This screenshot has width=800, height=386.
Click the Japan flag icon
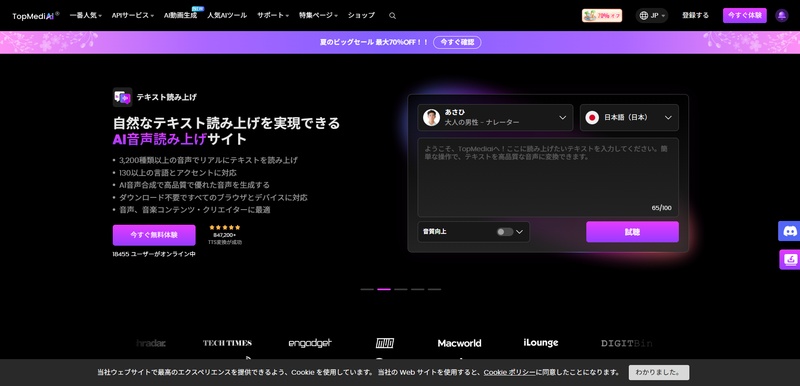pos(592,117)
